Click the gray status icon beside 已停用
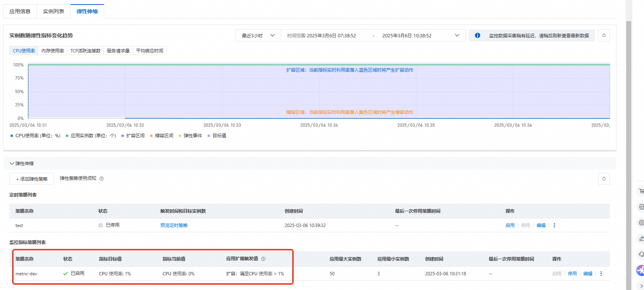 pyautogui.click(x=101, y=225)
